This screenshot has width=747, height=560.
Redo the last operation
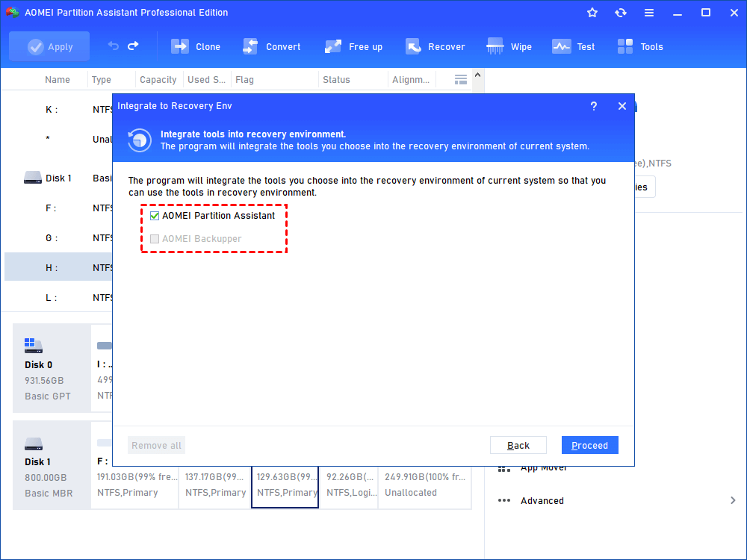pyautogui.click(x=134, y=46)
